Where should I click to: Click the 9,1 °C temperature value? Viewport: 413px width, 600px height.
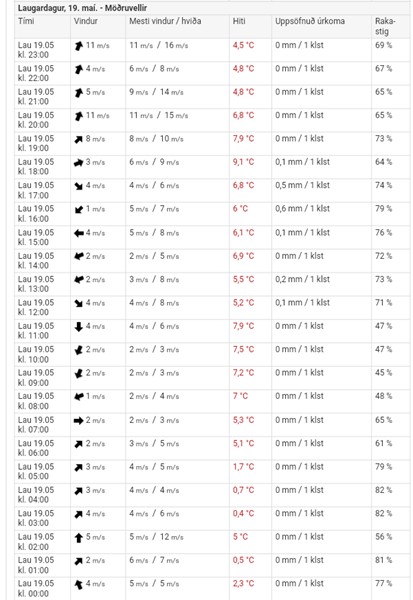coord(243,162)
